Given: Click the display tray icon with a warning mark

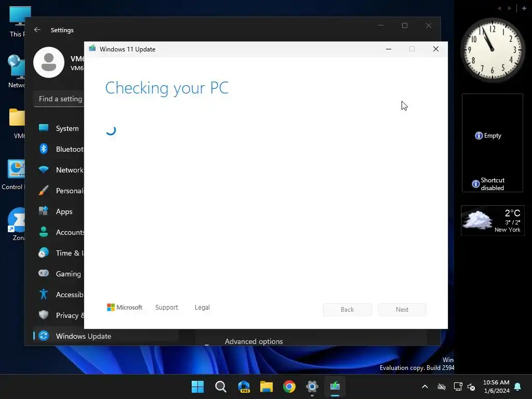Looking at the screenshot, I should tap(458, 387).
